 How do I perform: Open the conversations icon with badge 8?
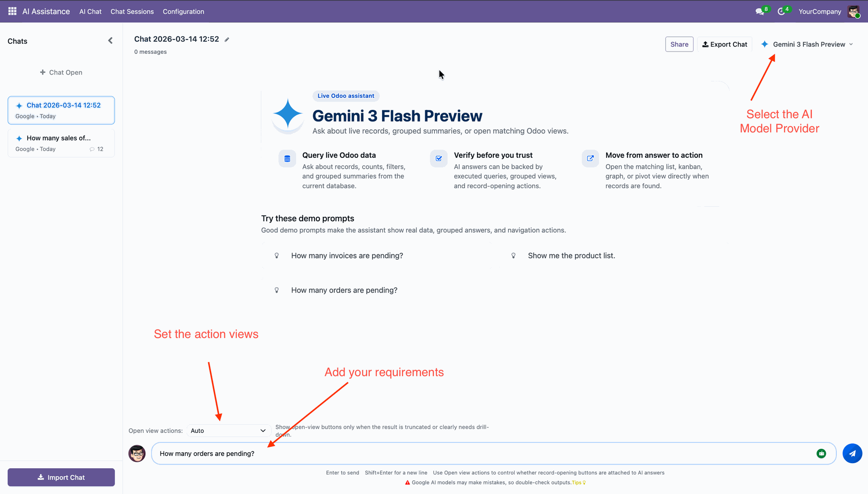click(x=760, y=11)
